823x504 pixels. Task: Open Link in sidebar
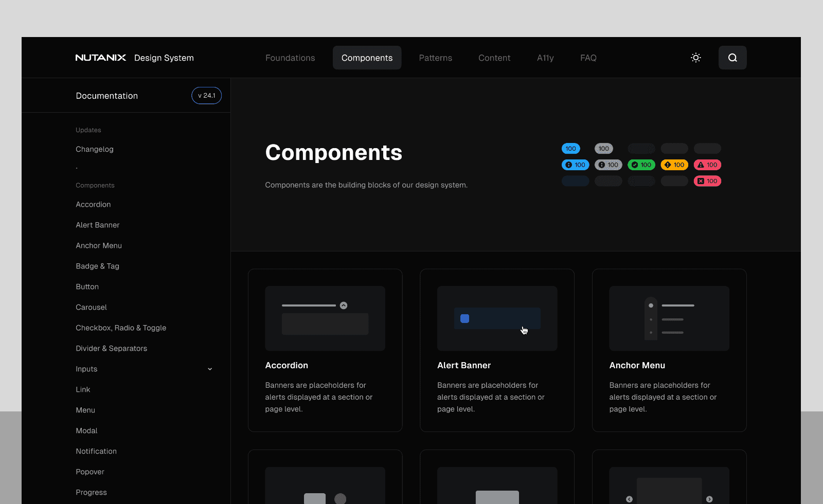point(83,389)
